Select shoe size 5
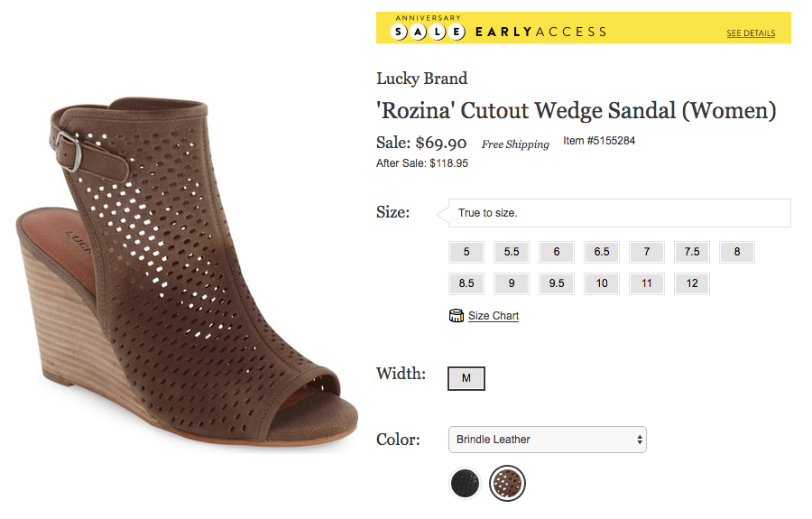This screenshot has width=812, height=519. pyautogui.click(x=466, y=252)
